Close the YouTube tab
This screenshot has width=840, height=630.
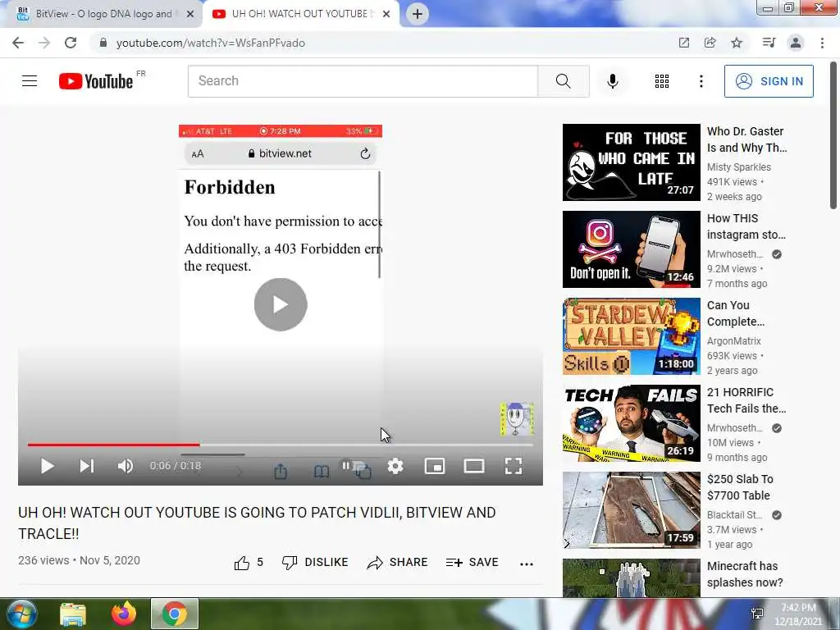(x=386, y=14)
